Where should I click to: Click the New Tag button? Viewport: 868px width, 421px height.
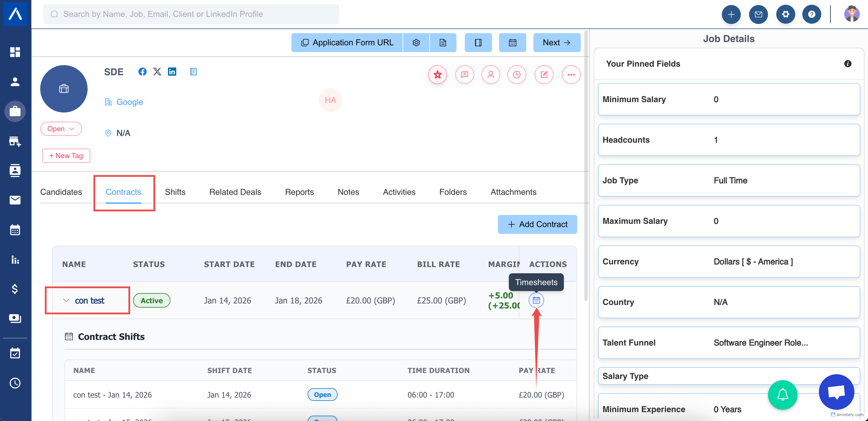[x=66, y=155]
